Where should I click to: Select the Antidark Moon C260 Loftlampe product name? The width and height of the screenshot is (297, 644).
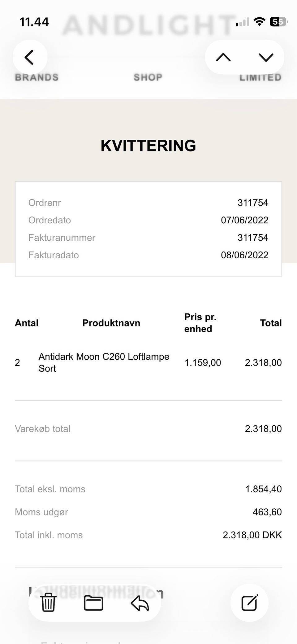pyautogui.click(x=104, y=362)
